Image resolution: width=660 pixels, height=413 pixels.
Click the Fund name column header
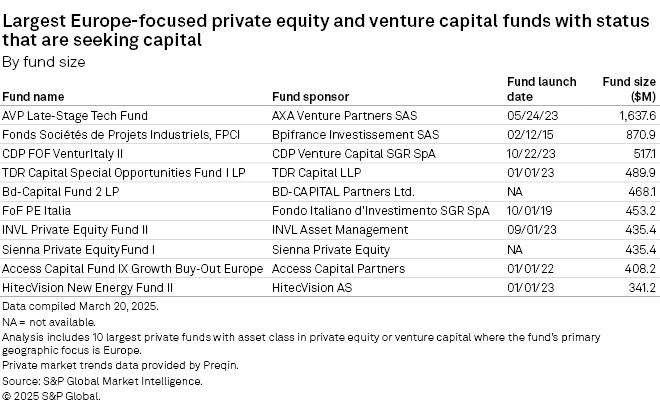click(x=33, y=97)
